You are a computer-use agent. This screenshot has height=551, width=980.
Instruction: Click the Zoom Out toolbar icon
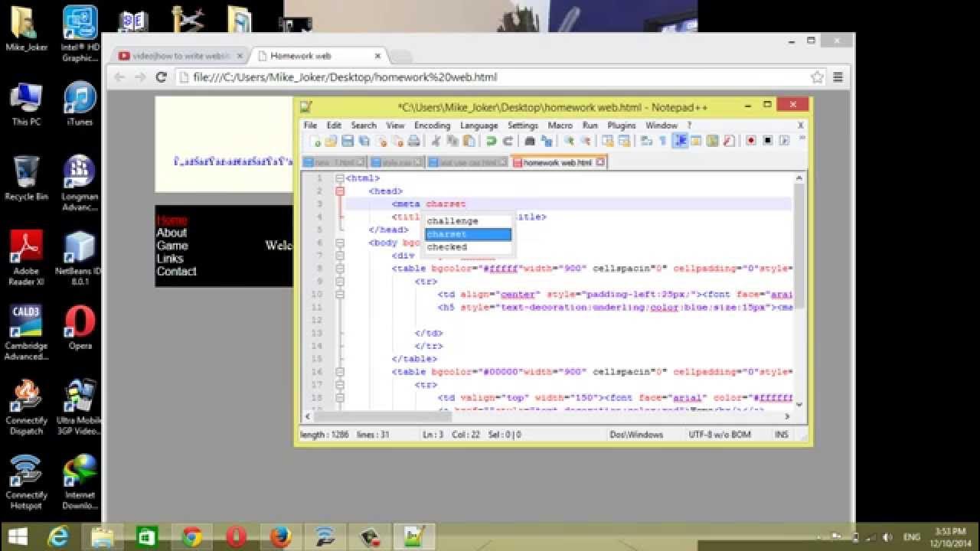(x=585, y=141)
